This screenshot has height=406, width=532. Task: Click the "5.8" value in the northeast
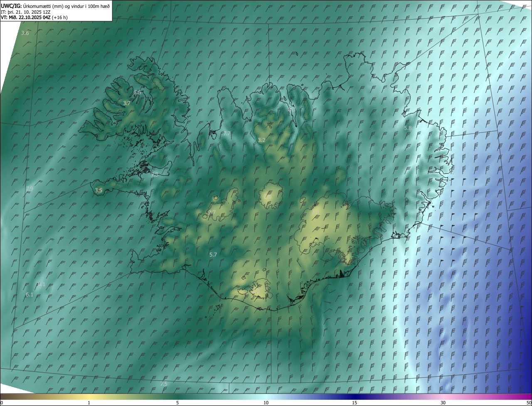[x=408, y=128]
